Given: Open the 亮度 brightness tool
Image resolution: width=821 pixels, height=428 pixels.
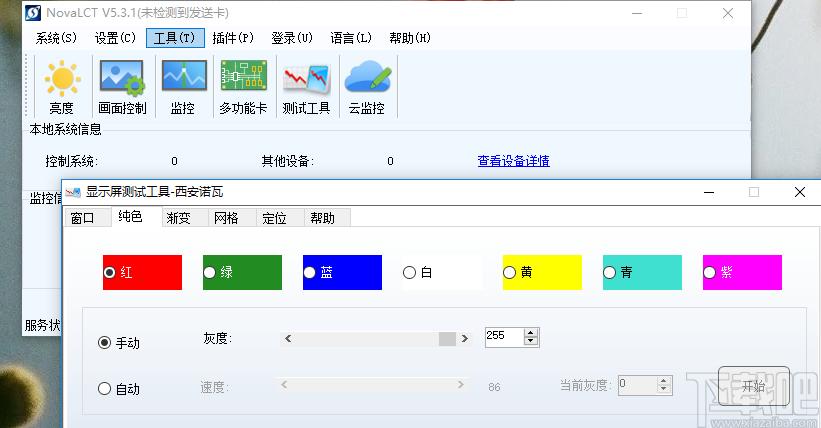Looking at the screenshot, I should (62, 87).
